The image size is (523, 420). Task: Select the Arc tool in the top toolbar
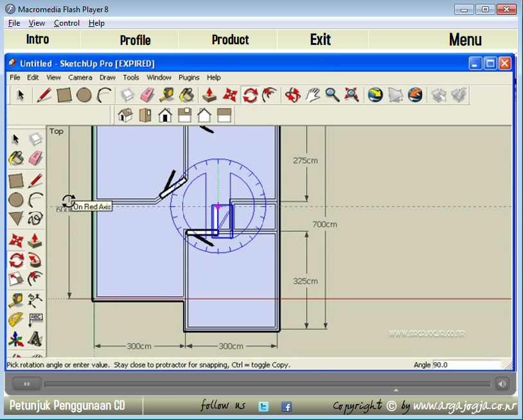click(103, 95)
